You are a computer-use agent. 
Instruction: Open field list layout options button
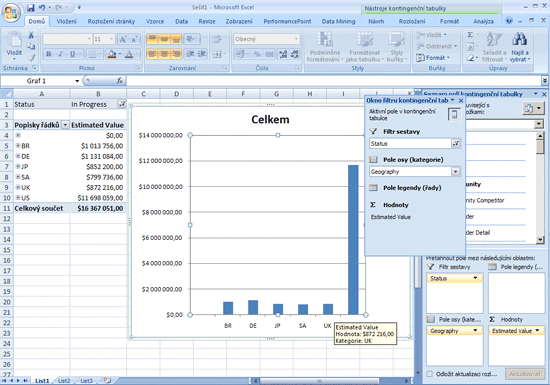click(533, 109)
